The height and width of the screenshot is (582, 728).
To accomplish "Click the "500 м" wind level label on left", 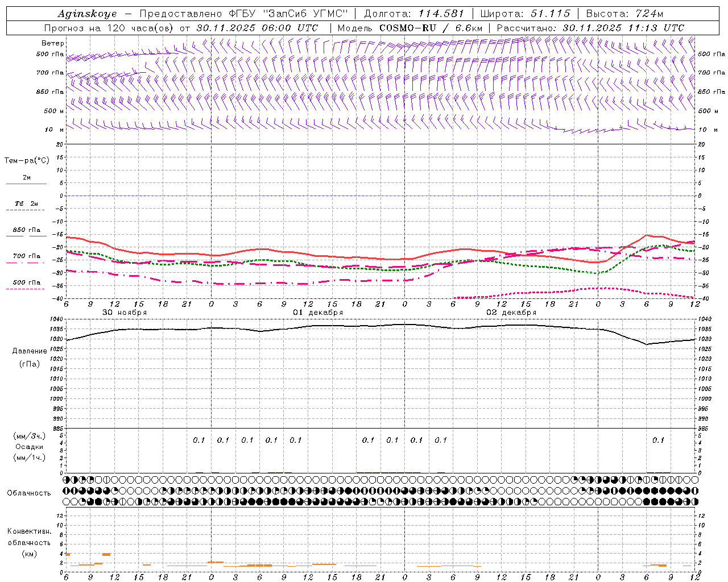I will (53, 111).
